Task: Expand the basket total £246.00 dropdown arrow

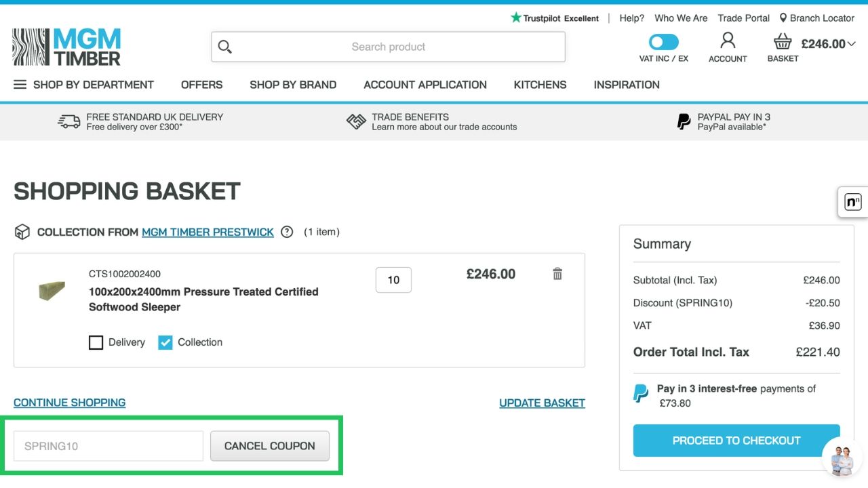Action: 852,44
